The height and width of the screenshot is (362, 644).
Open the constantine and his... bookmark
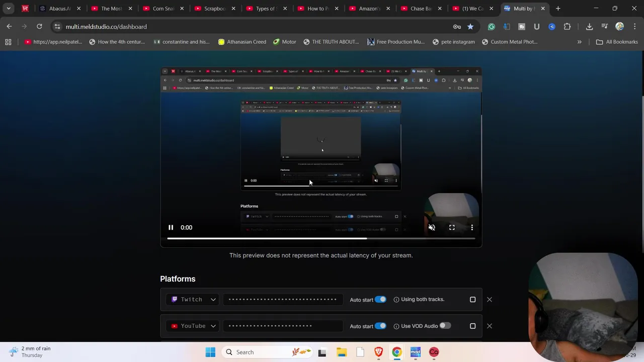(x=182, y=42)
